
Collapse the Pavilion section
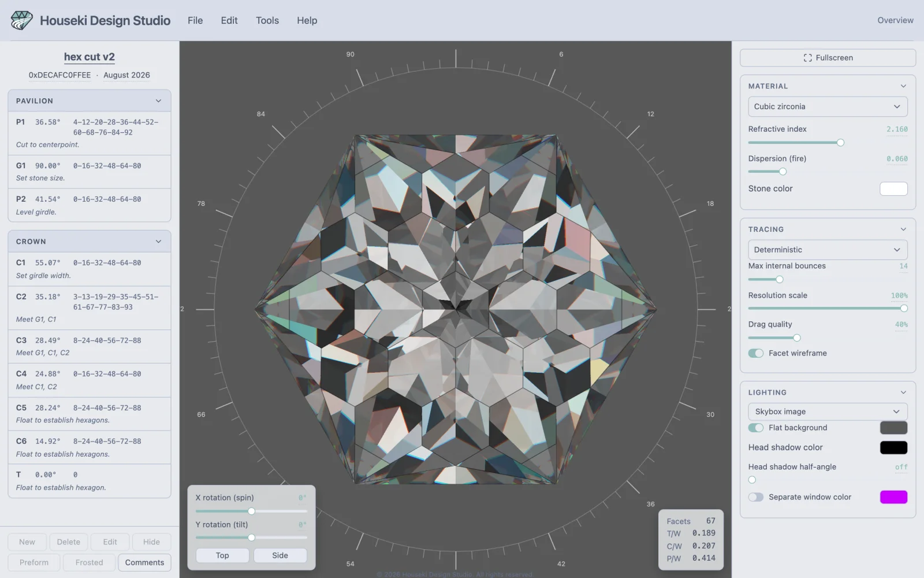[158, 101]
